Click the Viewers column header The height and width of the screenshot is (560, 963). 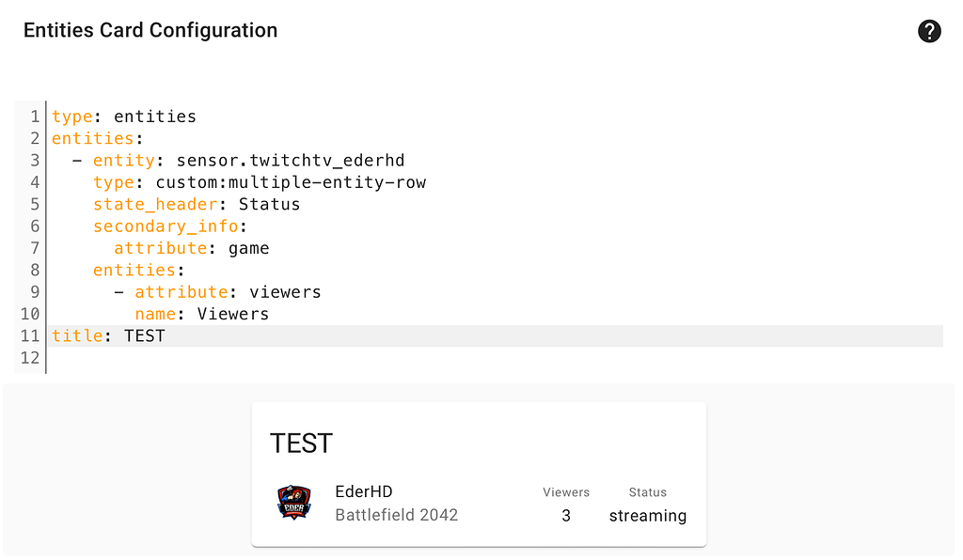(565, 491)
